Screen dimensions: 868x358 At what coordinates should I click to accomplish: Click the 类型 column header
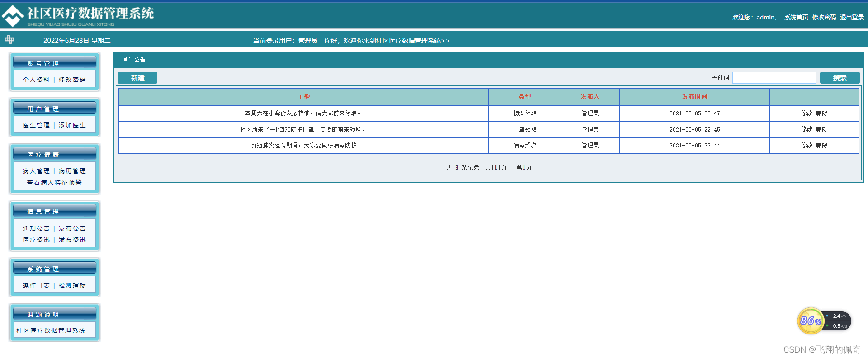tap(525, 96)
